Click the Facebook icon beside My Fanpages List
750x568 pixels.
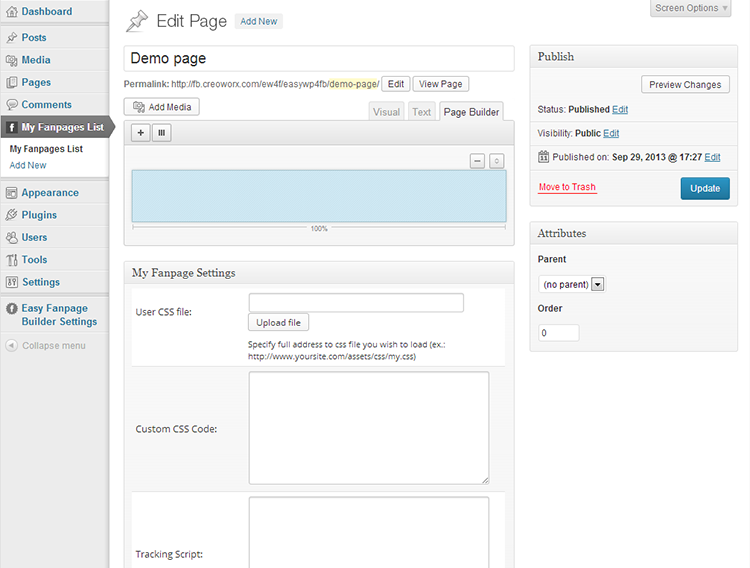(11, 127)
